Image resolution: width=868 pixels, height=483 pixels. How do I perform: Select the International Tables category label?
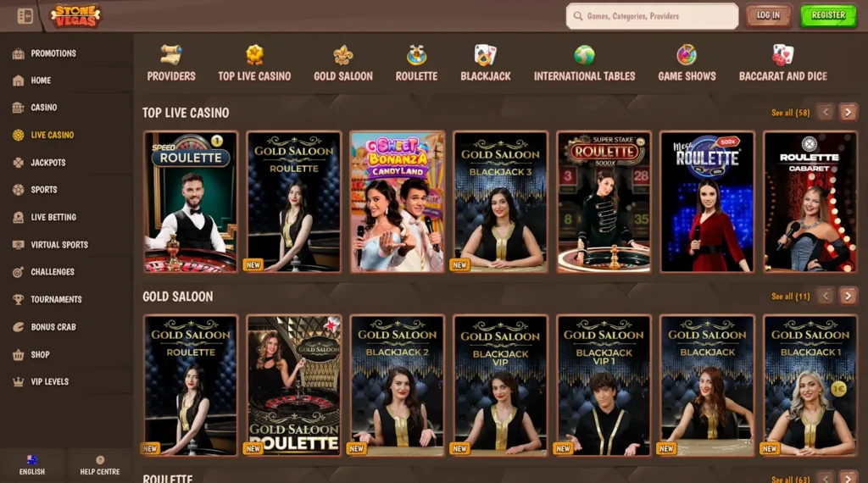pos(584,76)
